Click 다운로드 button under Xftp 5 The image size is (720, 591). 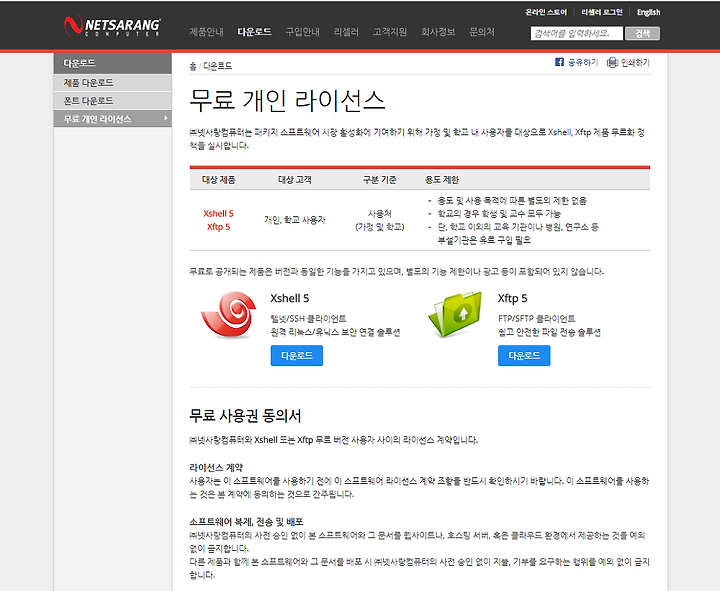coord(524,355)
